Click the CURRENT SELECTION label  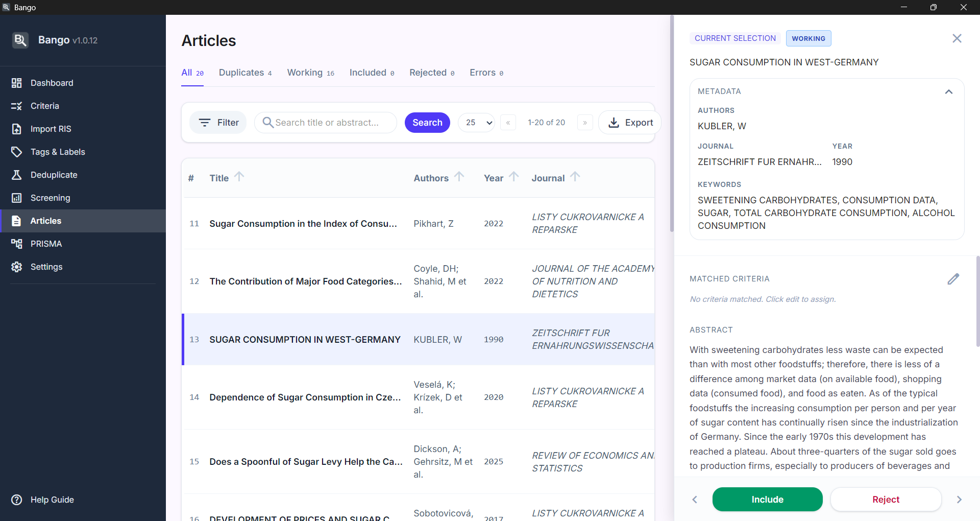pos(735,38)
